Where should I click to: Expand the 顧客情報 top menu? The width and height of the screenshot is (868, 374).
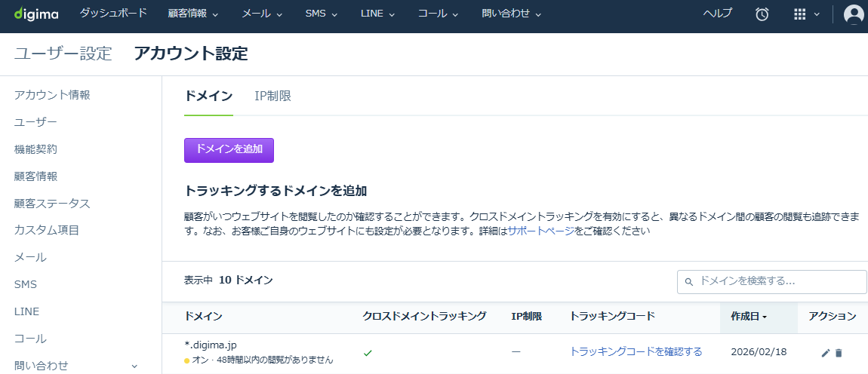click(x=193, y=14)
